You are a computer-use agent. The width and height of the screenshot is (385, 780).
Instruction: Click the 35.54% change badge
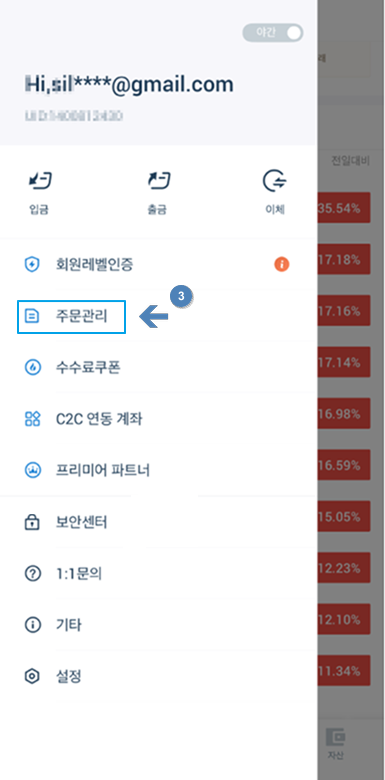[x=343, y=208]
